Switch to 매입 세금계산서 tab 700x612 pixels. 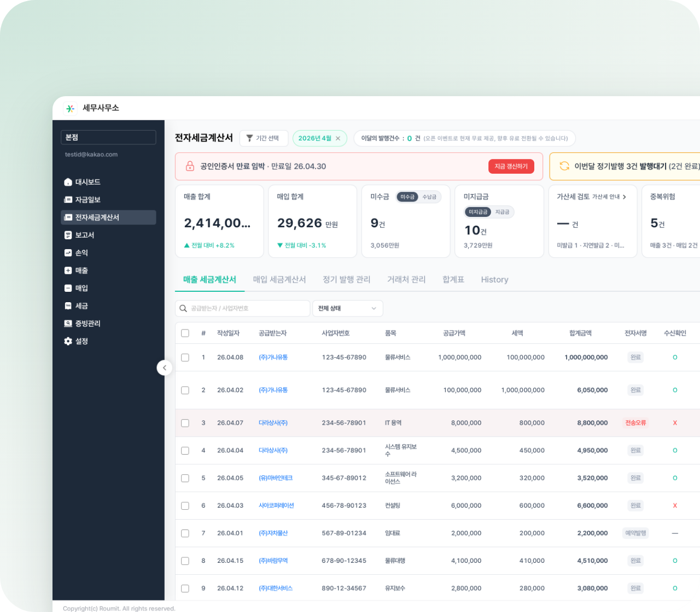tap(279, 279)
